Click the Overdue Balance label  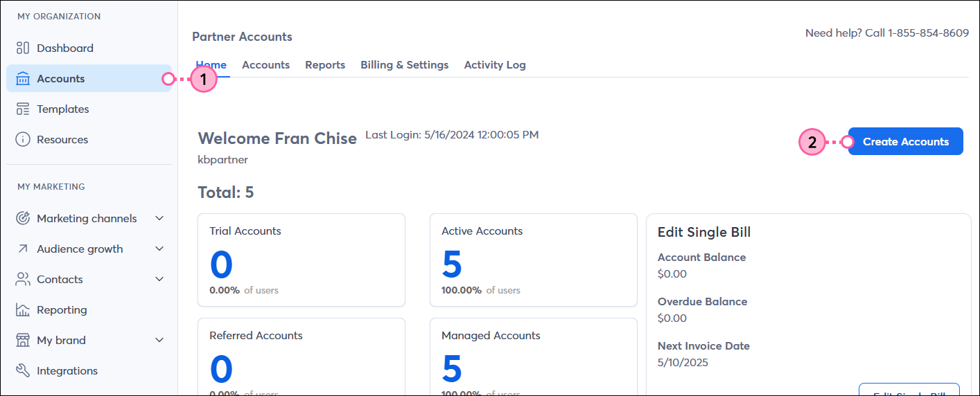tap(703, 301)
